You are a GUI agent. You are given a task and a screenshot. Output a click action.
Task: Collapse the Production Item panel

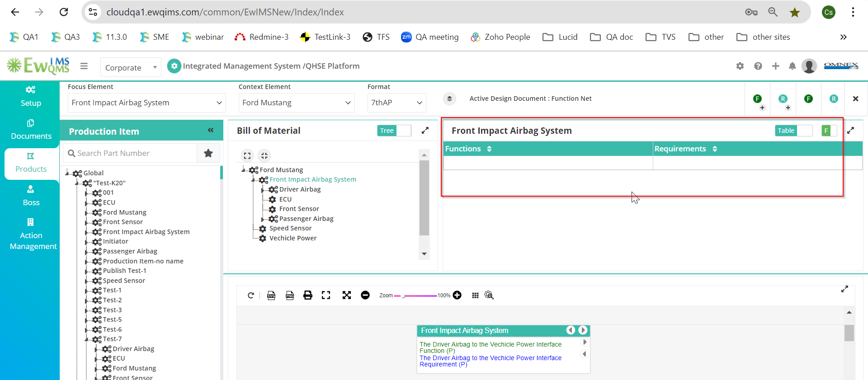211,130
